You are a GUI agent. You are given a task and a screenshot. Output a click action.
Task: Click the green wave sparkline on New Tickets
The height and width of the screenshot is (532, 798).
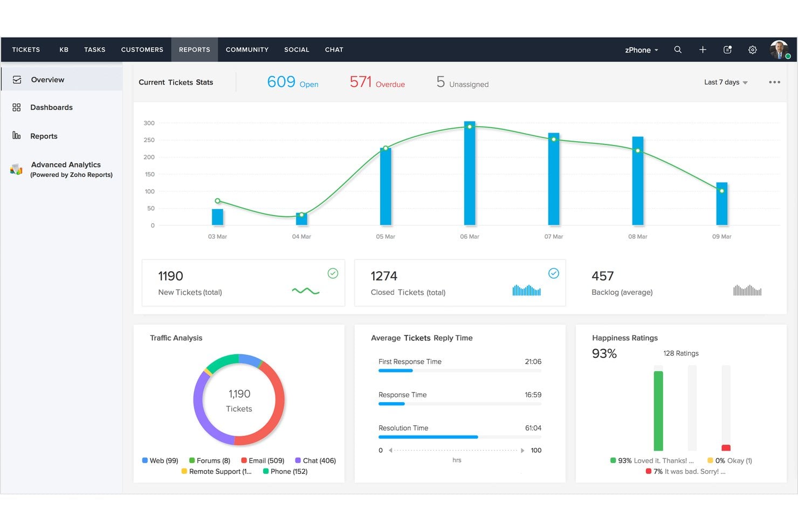(306, 291)
